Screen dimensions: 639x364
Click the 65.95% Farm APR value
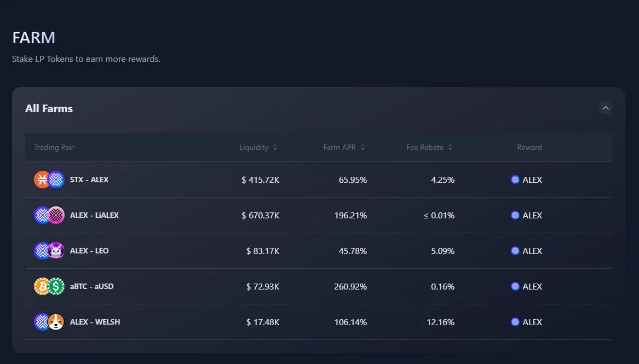point(353,180)
